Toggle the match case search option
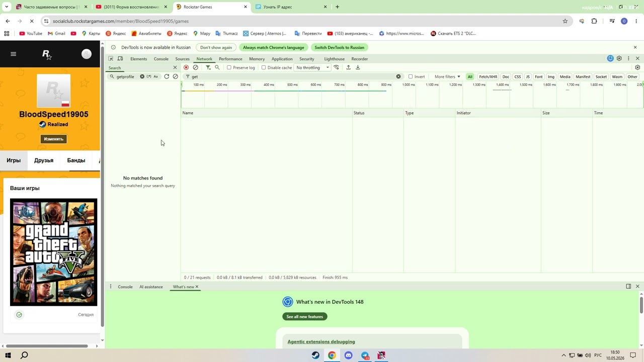The width and height of the screenshot is (644, 362). (155, 76)
